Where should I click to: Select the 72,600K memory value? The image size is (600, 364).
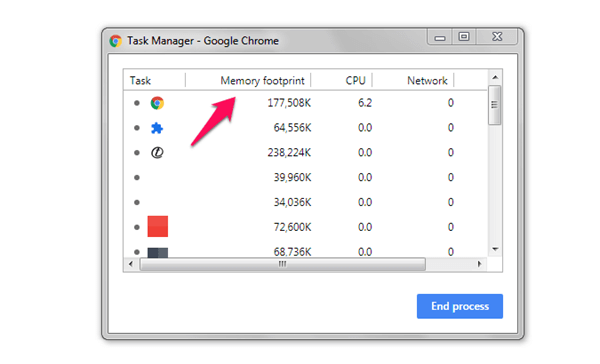[x=292, y=227]
